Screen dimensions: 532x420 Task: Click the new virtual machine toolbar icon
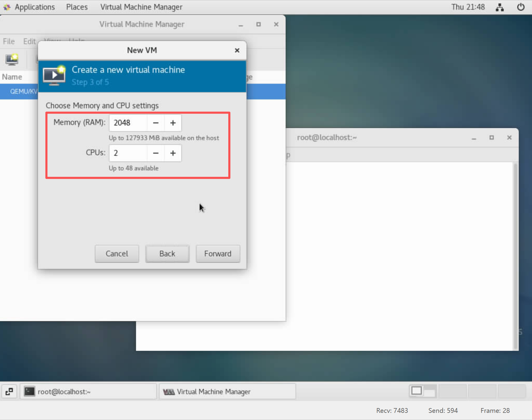pos(12,60)
